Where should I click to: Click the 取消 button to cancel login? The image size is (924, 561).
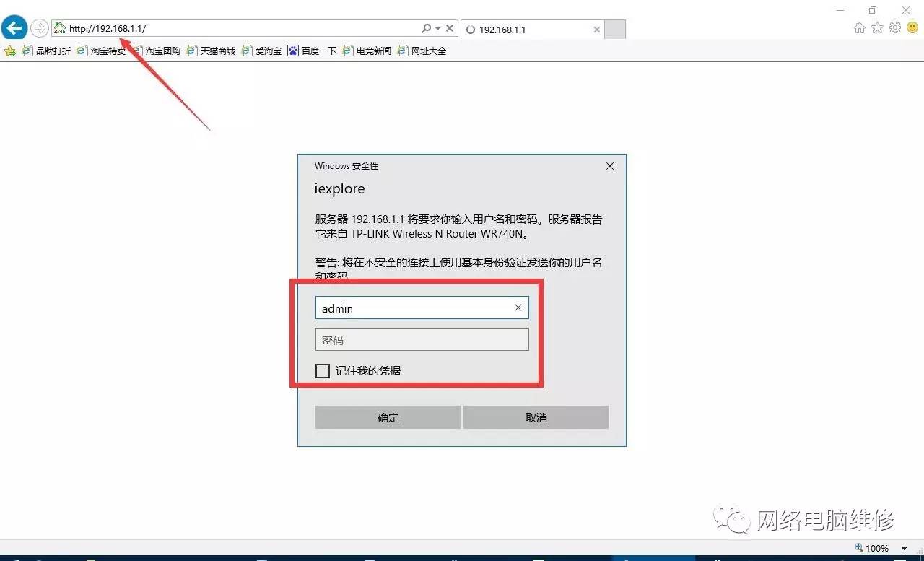coord(536,417)
